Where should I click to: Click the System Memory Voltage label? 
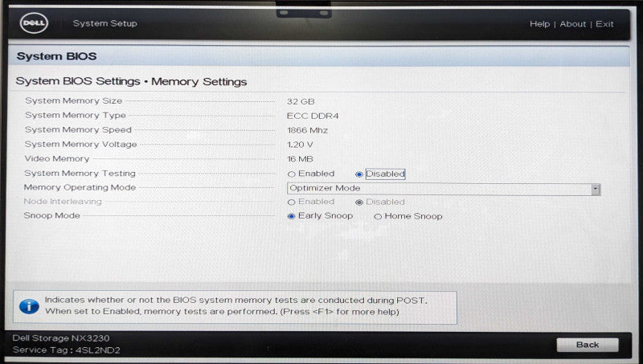(80, 145)
